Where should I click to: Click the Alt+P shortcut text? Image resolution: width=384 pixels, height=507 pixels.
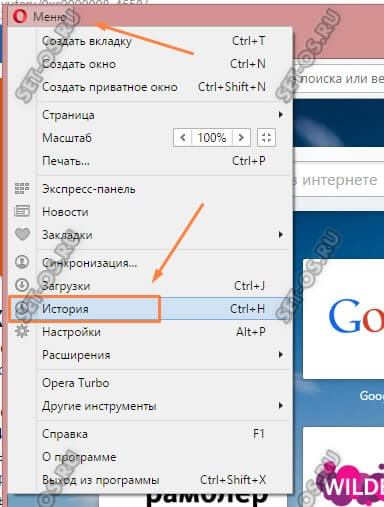pyautogui.click(x=251, y=332)
